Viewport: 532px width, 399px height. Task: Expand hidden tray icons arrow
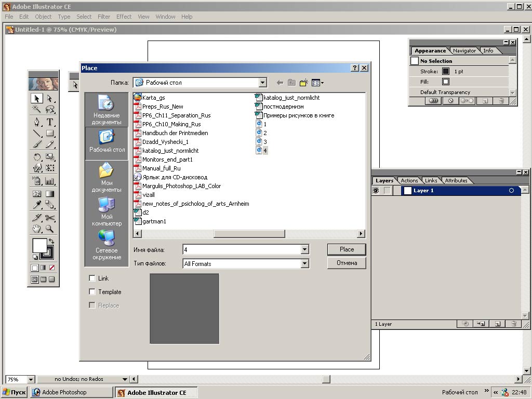coord(496,393)
